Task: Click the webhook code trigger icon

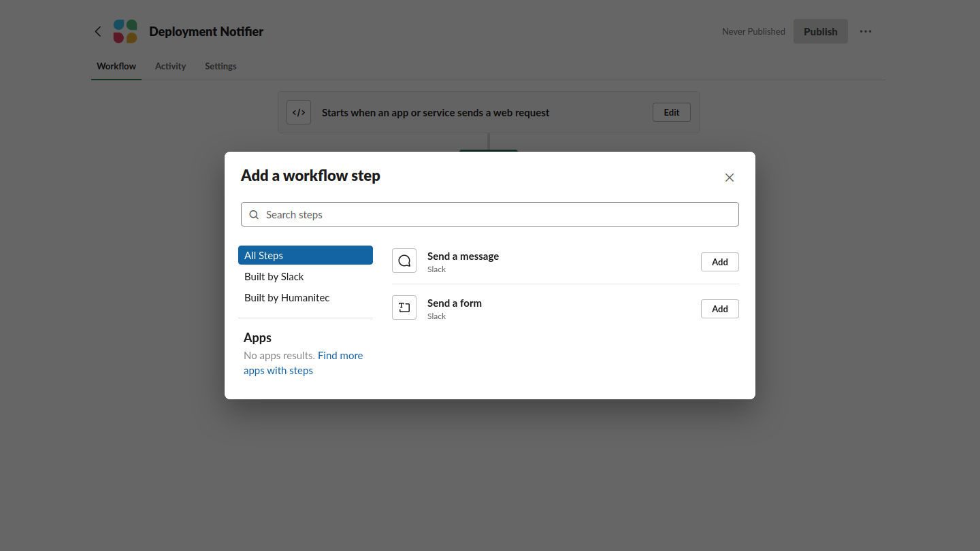Action: 299,112
